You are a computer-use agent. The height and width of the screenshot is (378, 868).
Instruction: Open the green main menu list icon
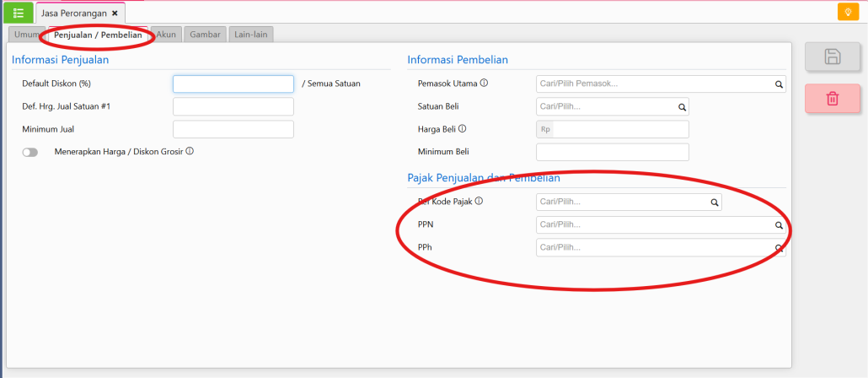(19, 12)
